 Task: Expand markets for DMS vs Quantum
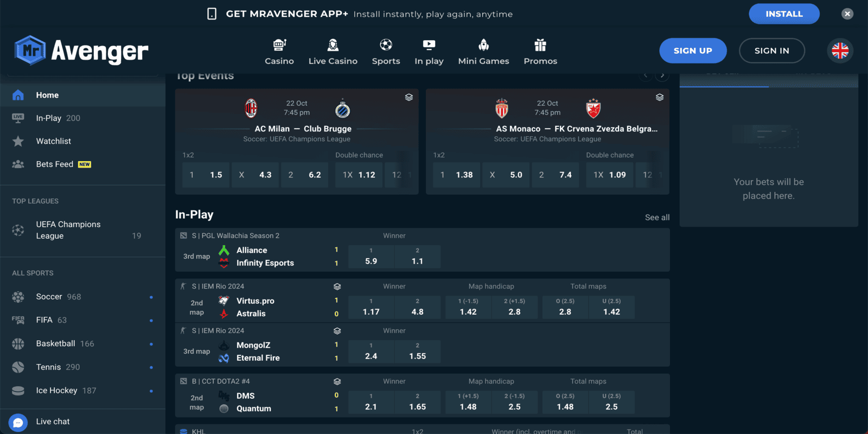(x=337, y=381)
